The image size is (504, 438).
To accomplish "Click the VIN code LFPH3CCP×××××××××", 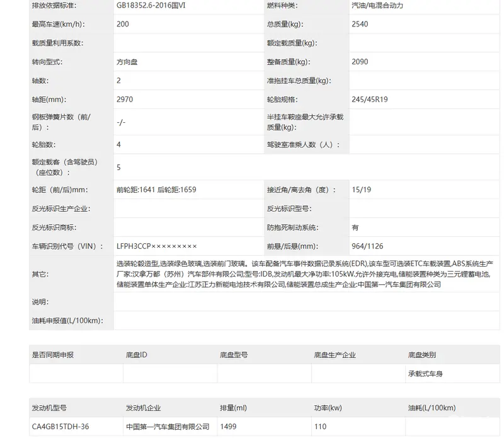I will 157,246.
